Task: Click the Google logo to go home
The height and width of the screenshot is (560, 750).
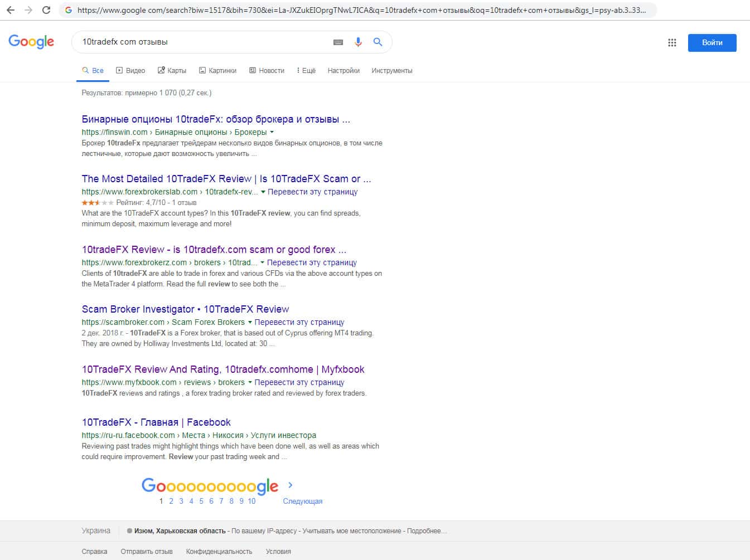Action: tap(31, 41)
